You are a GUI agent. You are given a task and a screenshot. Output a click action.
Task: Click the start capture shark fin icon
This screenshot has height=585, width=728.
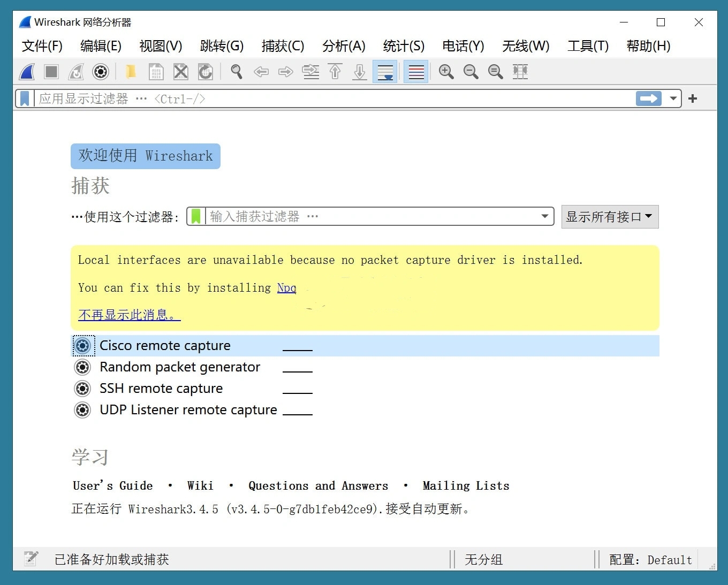point(27,72)
